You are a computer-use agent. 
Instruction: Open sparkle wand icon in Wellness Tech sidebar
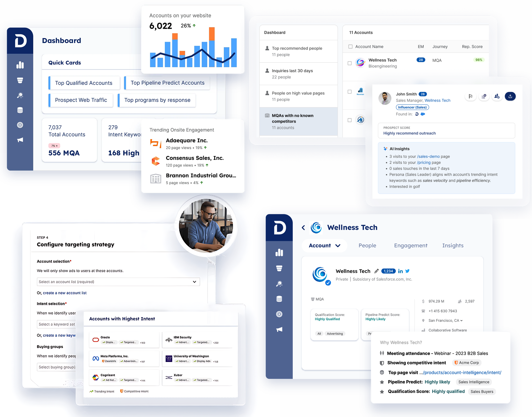[279, 284]
